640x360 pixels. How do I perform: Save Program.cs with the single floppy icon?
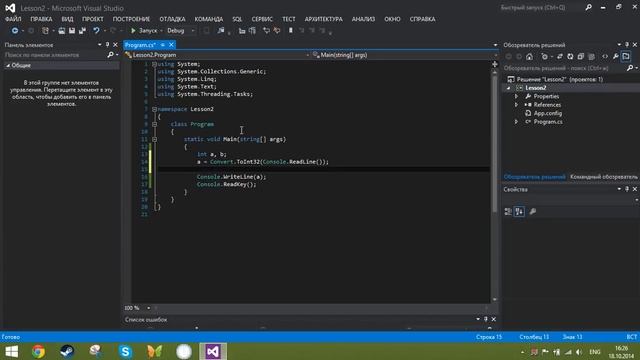tap(72, 31)
